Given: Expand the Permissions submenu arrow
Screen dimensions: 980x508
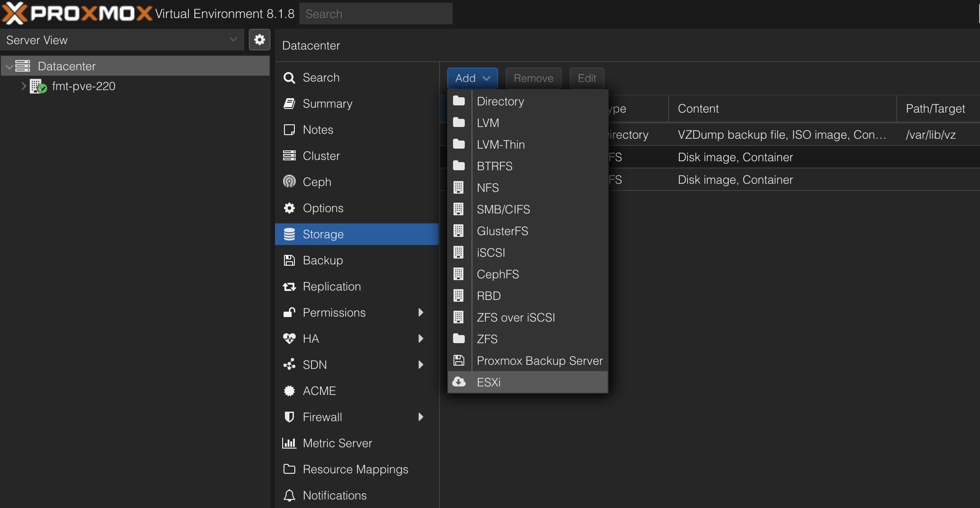Looking at the screenshot, I should tap(420, 312).
